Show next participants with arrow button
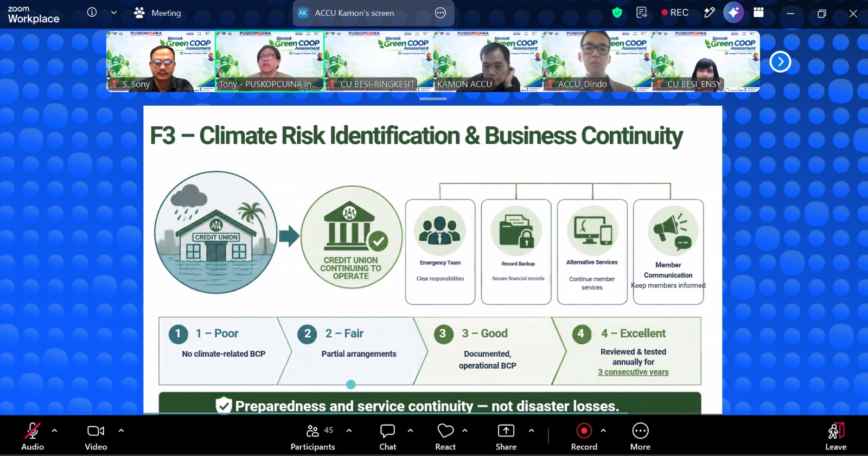Image resolution: width=868 pixels, height=456 pixels. pyautogui.click(x=780, y=61)
